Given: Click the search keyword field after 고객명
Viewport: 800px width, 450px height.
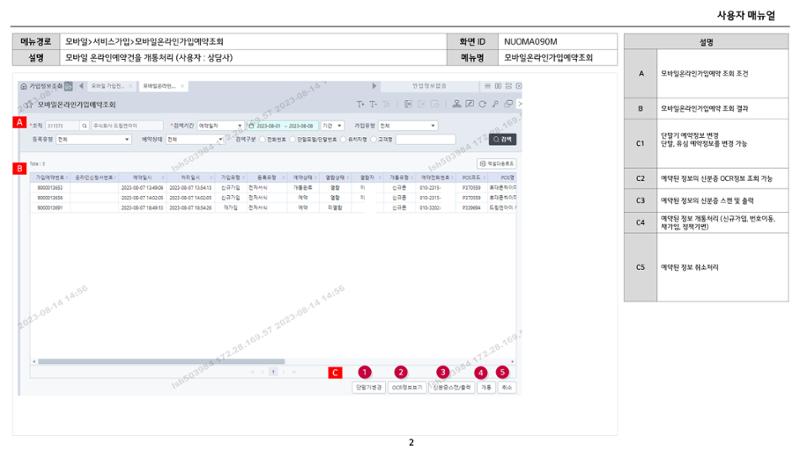Looking at the screenshot, I should pos(426,139).
